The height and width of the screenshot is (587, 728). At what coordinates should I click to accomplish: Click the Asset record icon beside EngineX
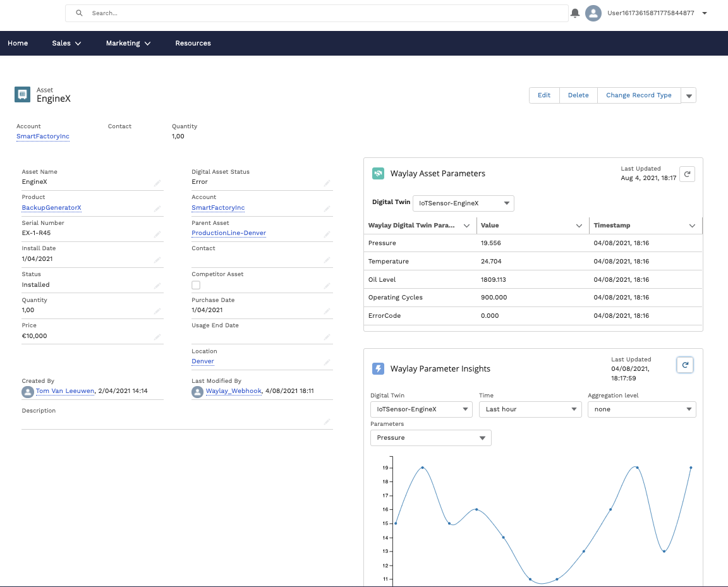pos(22,94)
